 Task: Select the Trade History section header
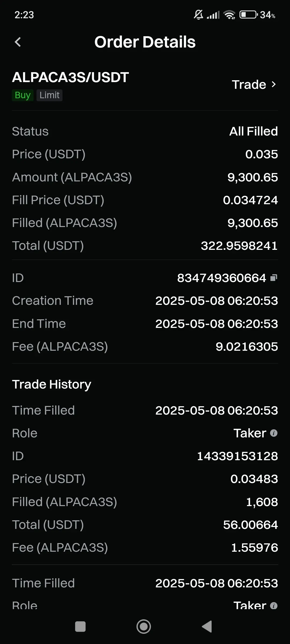coord(52,384)
